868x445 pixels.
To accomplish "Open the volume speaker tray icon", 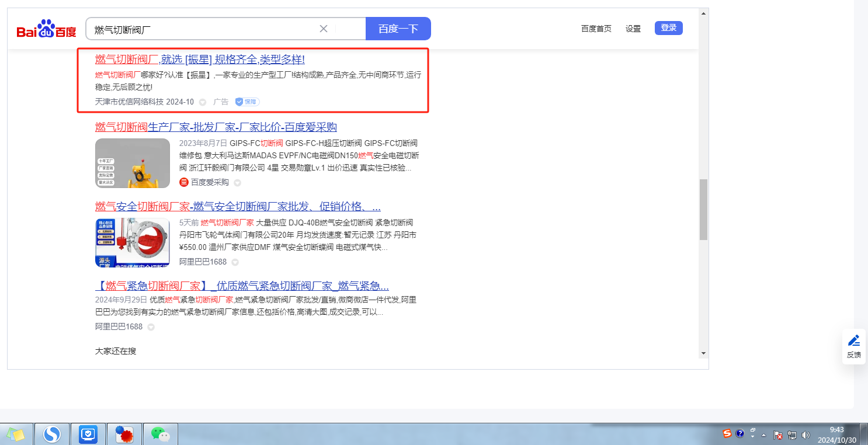I will pyautogui.click(x=806, y=434).
